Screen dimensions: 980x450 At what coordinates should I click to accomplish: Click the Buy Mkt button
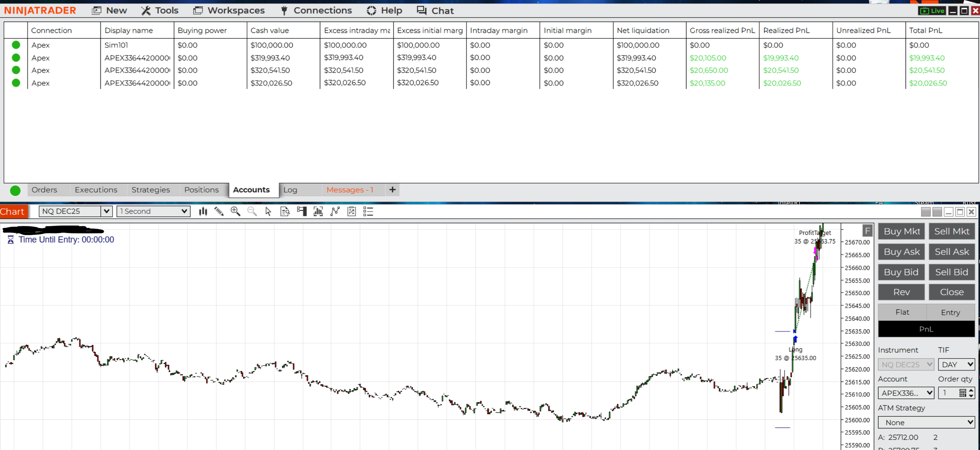(x=901, y=231)
